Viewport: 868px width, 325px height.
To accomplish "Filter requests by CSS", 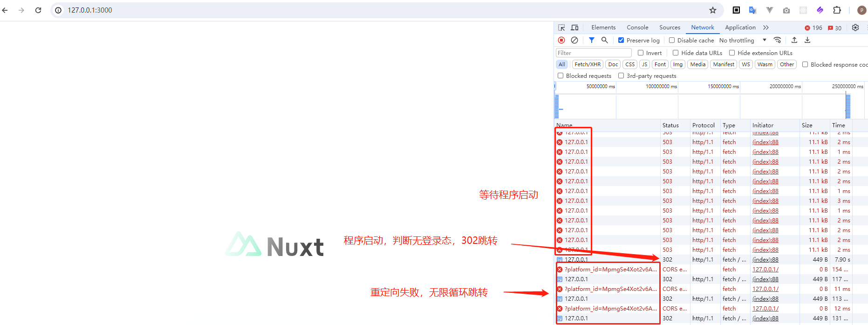I will pos(630,64).
